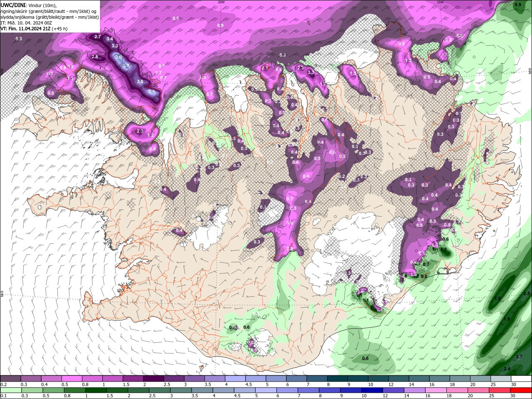Click the violet 12–14 rain legend swatch

tap(394, 390)
